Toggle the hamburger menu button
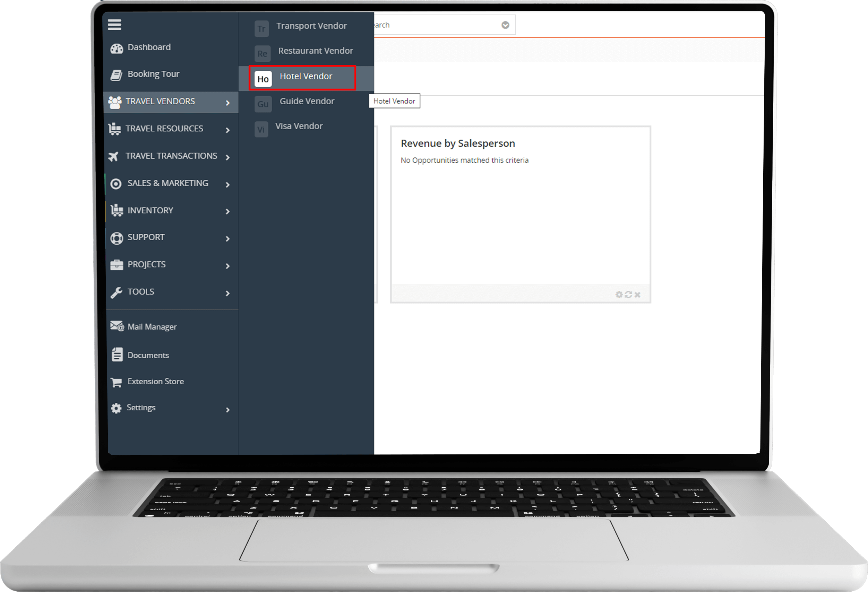The image size is (868, 592). tap(115, 23)
